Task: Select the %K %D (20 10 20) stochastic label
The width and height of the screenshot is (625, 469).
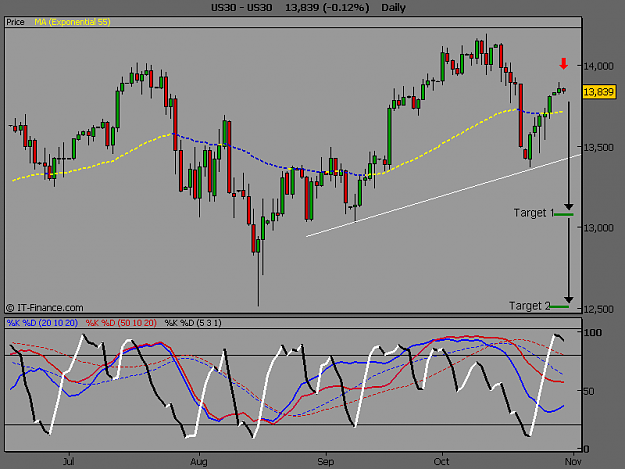Action: (x=42, y=323)
